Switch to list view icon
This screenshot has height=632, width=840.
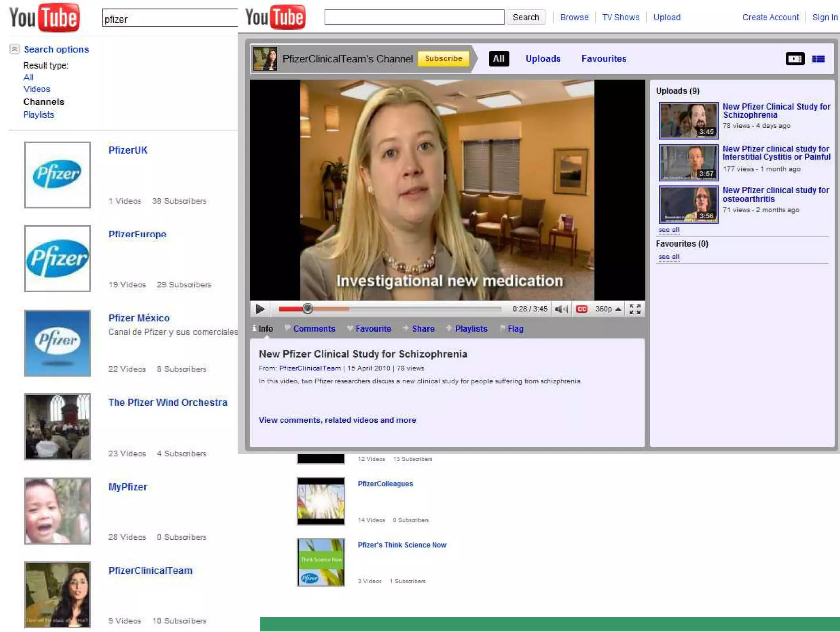(x=818, y=59)
